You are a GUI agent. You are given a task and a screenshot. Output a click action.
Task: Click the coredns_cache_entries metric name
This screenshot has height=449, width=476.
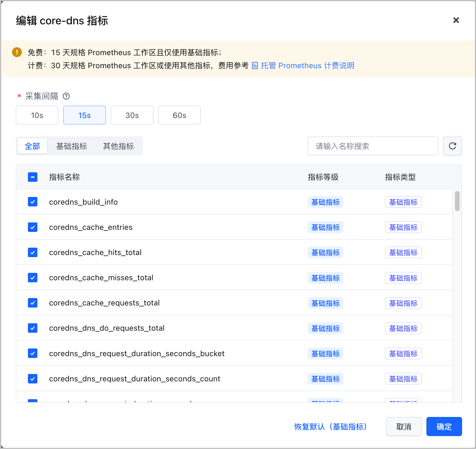(91, 227)
